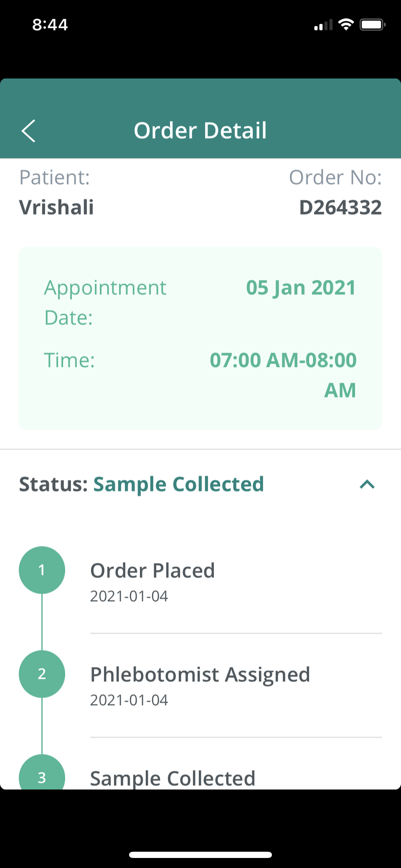401x868 pixels.
Task: Tap step 2 circle marker
Action: (42, 674)
